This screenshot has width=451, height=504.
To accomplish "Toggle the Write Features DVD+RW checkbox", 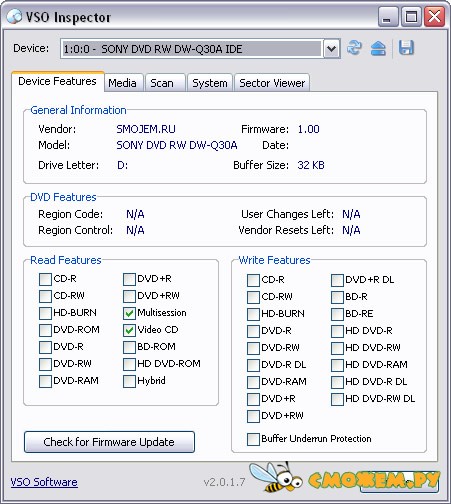I will point(253,416).
